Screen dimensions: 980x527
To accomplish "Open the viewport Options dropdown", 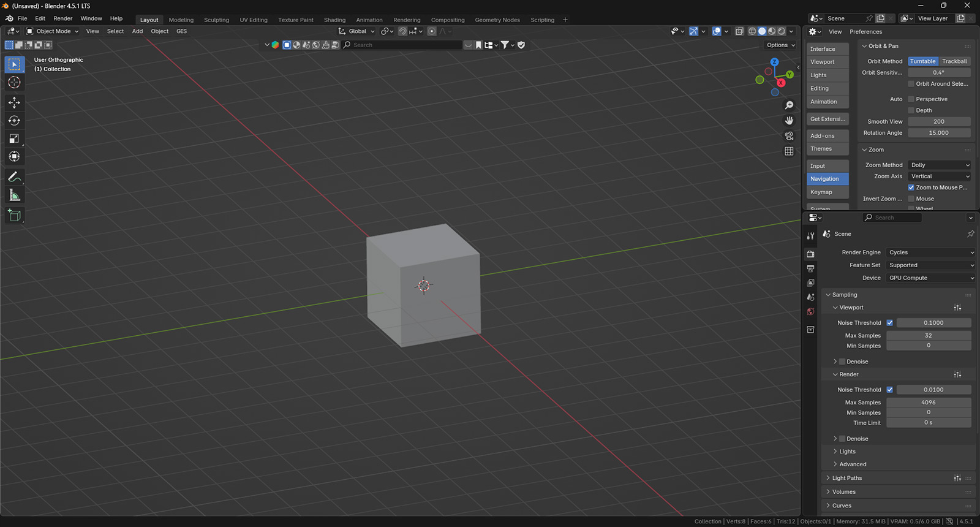I will coord(780,45).
